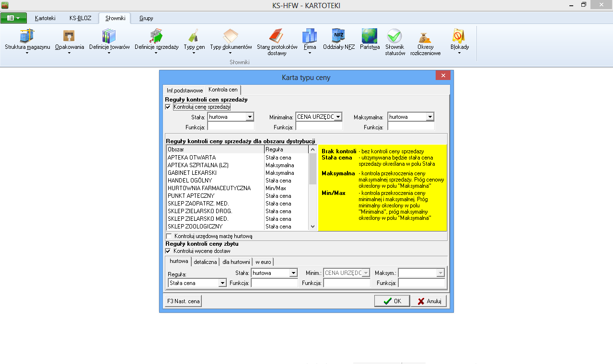Open the Państwa globe icon
613x364 pixels.
click(x=370, y=36)
